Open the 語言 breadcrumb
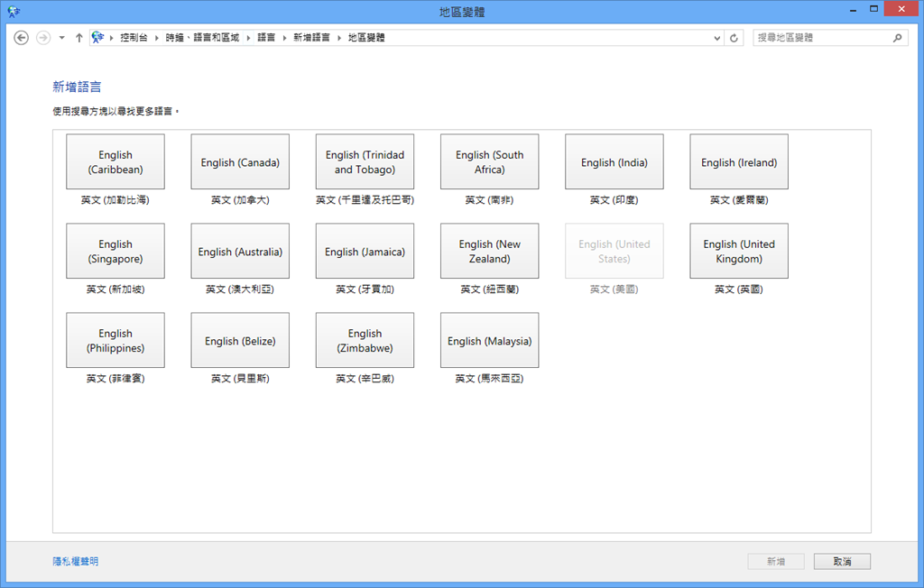The width and height of the screenshot is (924, 588). (x=266, y=37)
